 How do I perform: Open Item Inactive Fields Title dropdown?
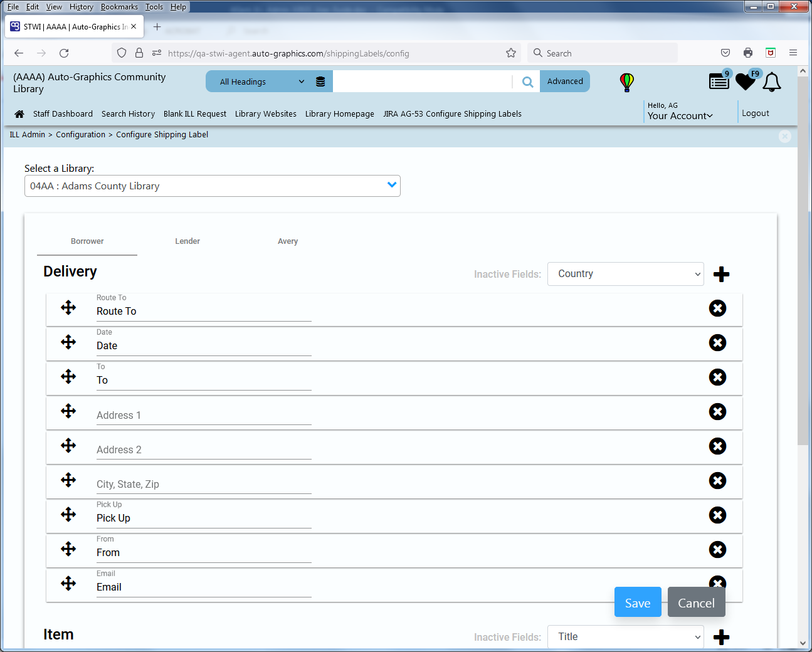click(x=626, y=637)
